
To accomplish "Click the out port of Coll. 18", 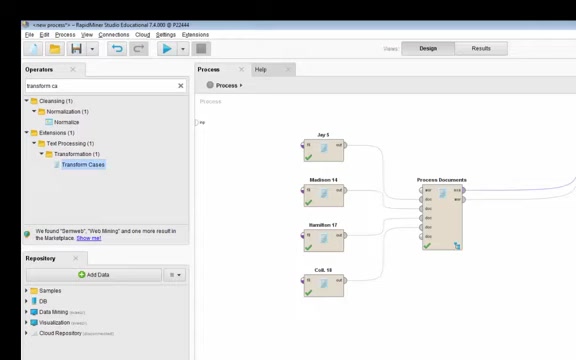I will [x=345, y=280].
